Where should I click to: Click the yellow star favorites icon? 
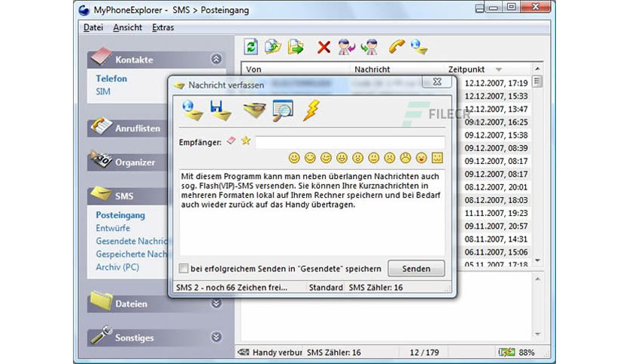tap(246, 141)
